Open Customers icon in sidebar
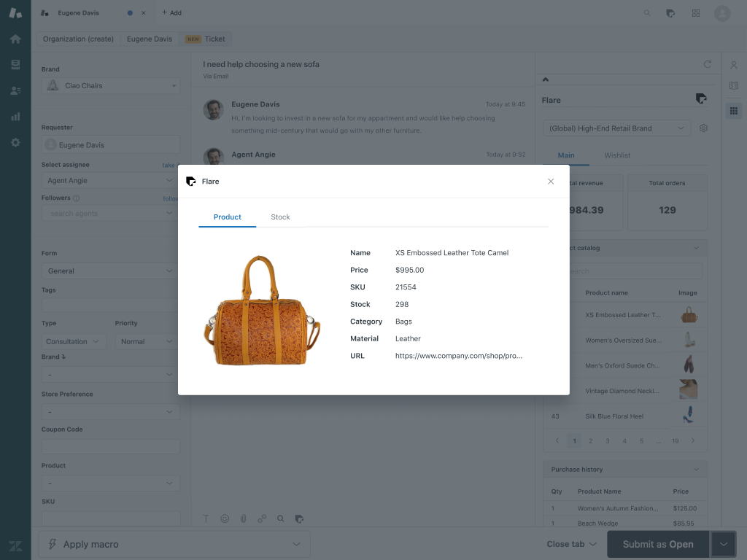Screen dimensions: 747x560 pos(15,91)
